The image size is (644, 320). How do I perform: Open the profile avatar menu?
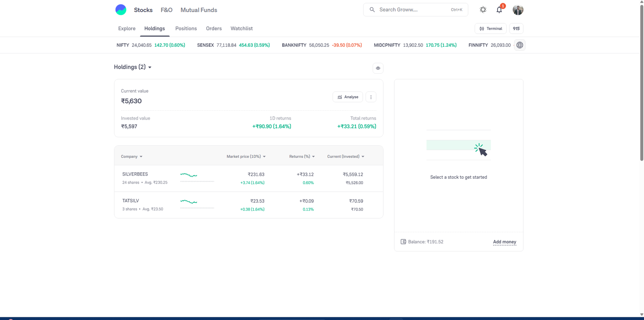(x=518, y=10)
